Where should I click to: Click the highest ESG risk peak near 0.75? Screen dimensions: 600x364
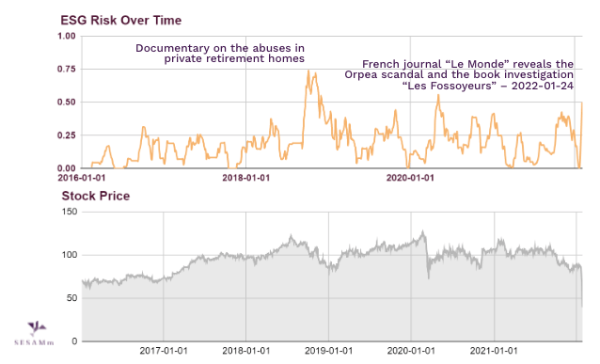(x=308, y=71)
